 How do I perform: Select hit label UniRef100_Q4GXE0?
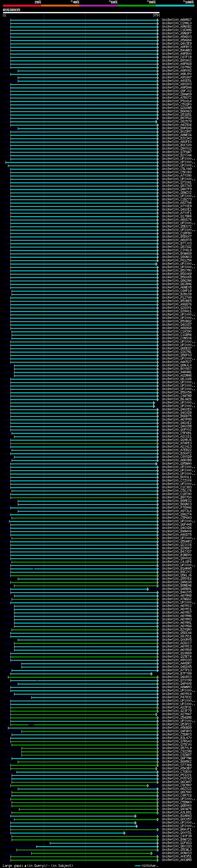(177, 410)
